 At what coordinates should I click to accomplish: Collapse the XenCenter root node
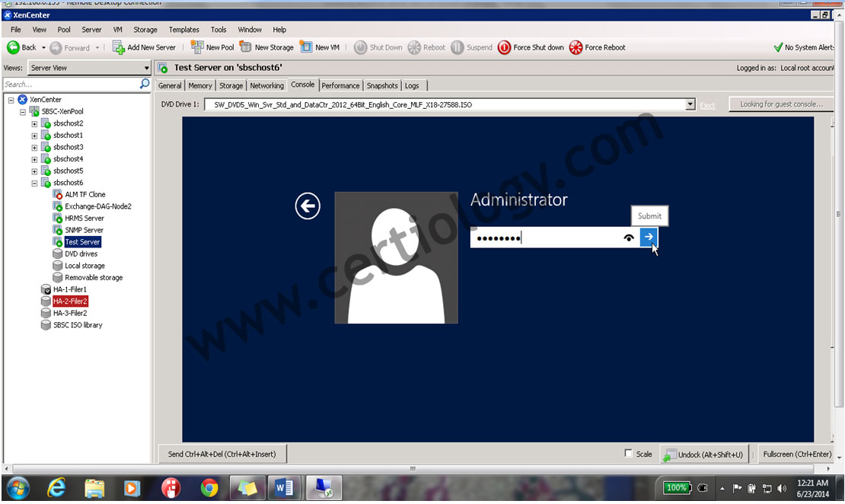pos(11,100)
